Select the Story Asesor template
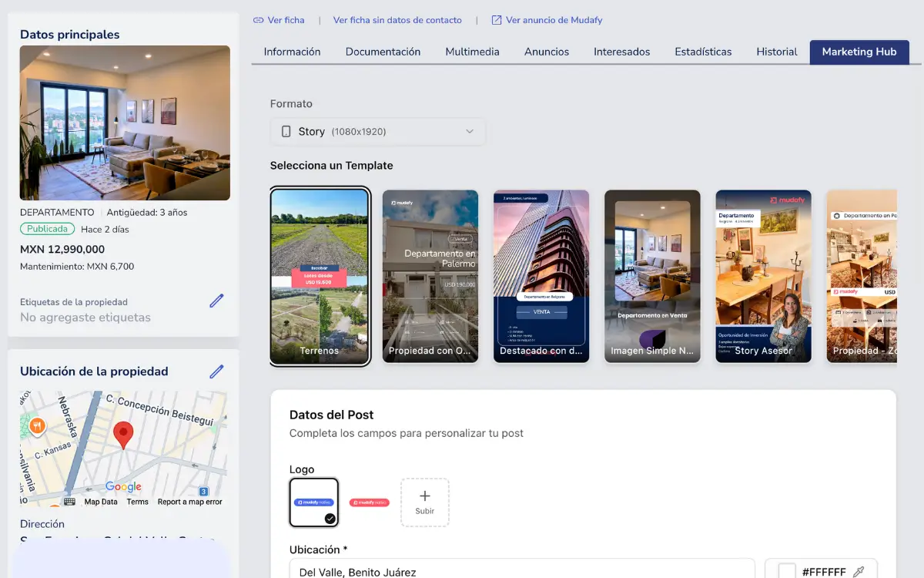Screen dimensions: 924x578 763,276
